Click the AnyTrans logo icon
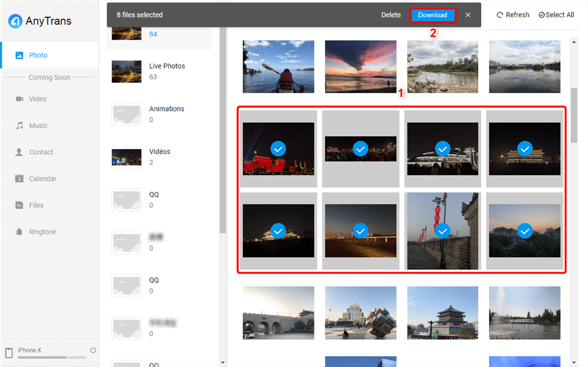The image size is (588, 367). [16, 21]
